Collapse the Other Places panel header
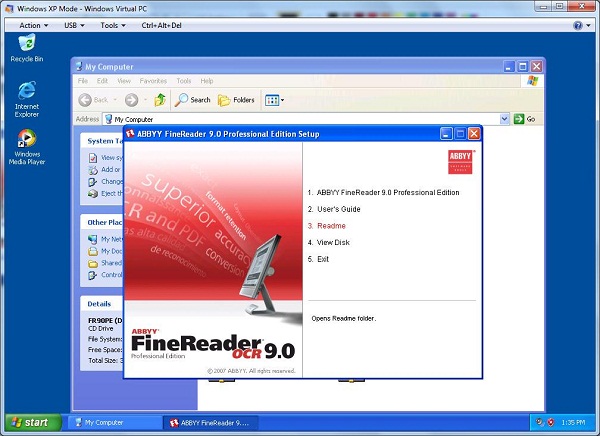Viewport: 600px width, 436px height. click(102, 222)
